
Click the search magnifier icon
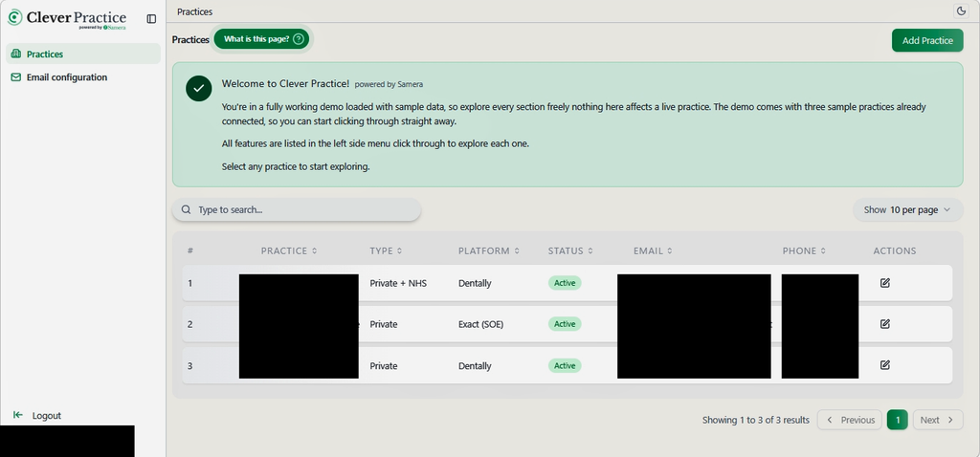click(186, 209)
